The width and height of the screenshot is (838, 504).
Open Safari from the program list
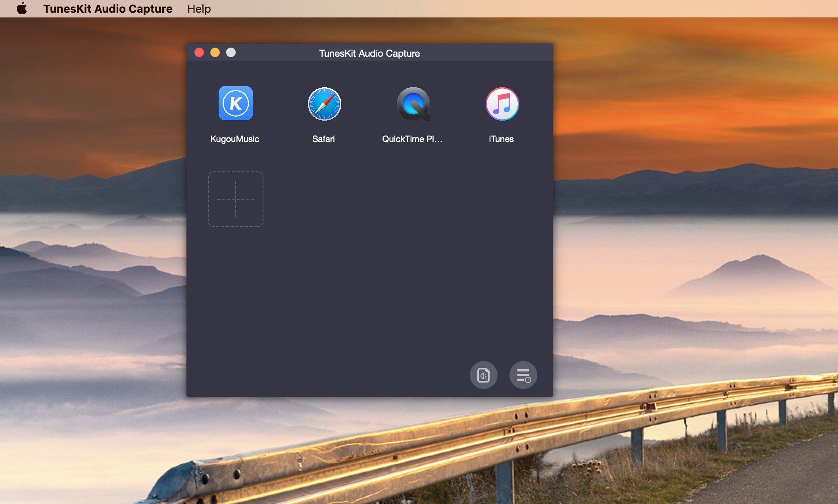click(324, 104)
